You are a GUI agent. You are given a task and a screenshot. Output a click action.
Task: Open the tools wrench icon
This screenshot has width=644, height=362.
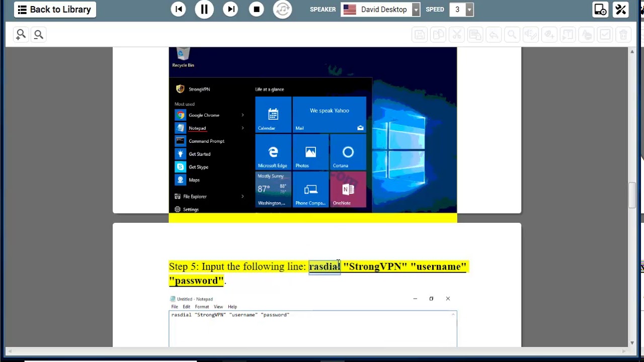(621, 10)
